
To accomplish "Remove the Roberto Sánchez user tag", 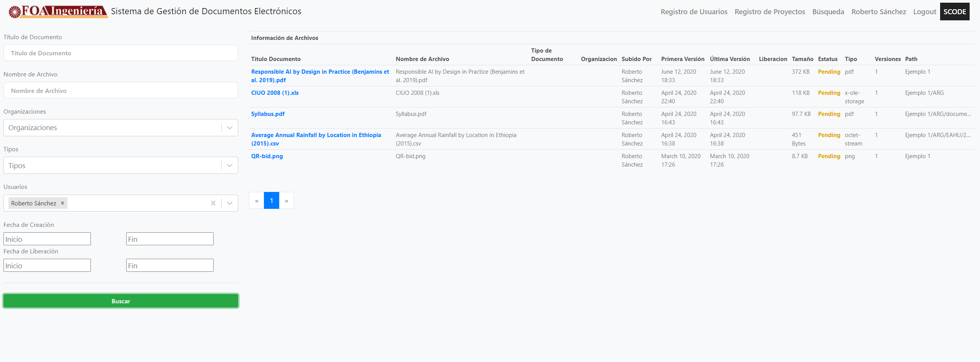I will pos(63,203).
